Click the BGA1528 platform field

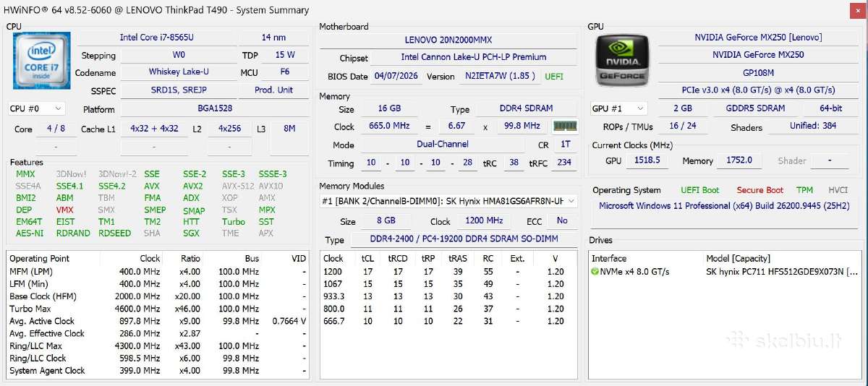pyautogui.click(x=214, y=108)
